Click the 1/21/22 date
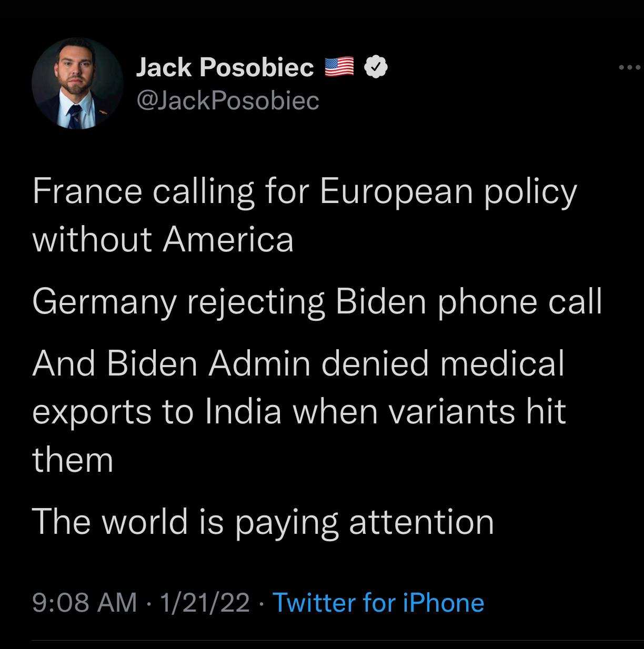Image resolution: width=644 pixels, height=649 pixels. tap(205, 602)
